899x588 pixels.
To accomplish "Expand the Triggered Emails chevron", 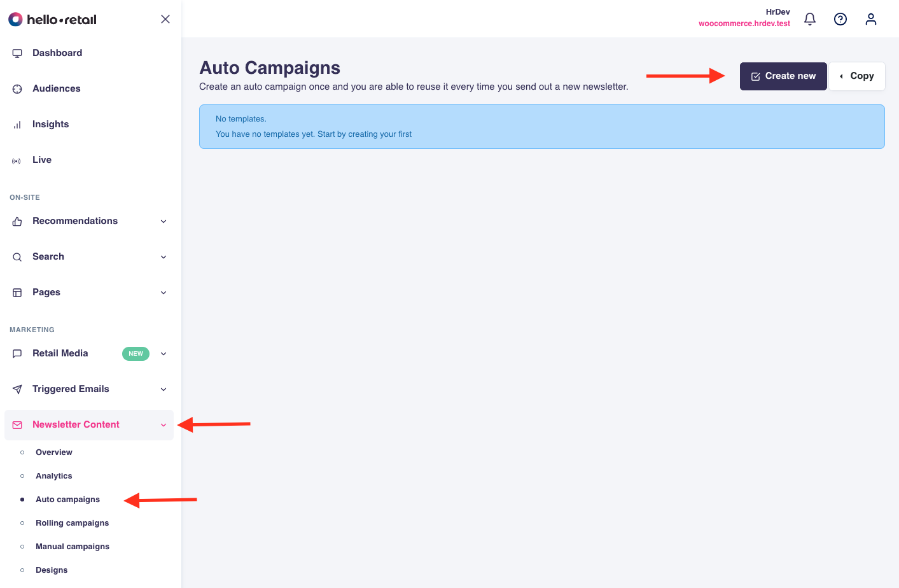I will tap(164, 389).
